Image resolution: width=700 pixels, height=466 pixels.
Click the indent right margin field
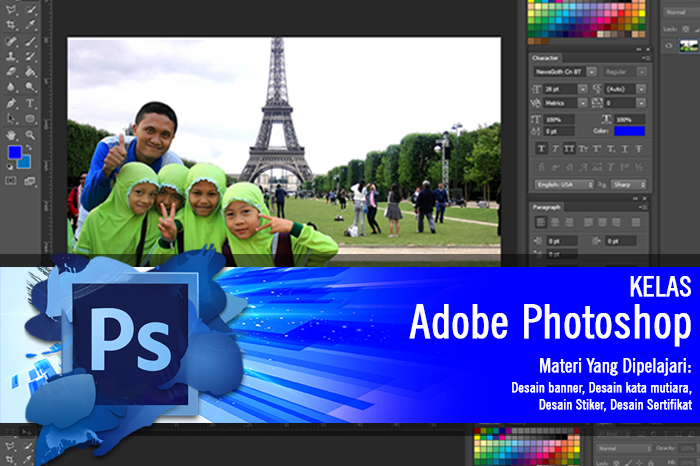[x=621, y=241]
